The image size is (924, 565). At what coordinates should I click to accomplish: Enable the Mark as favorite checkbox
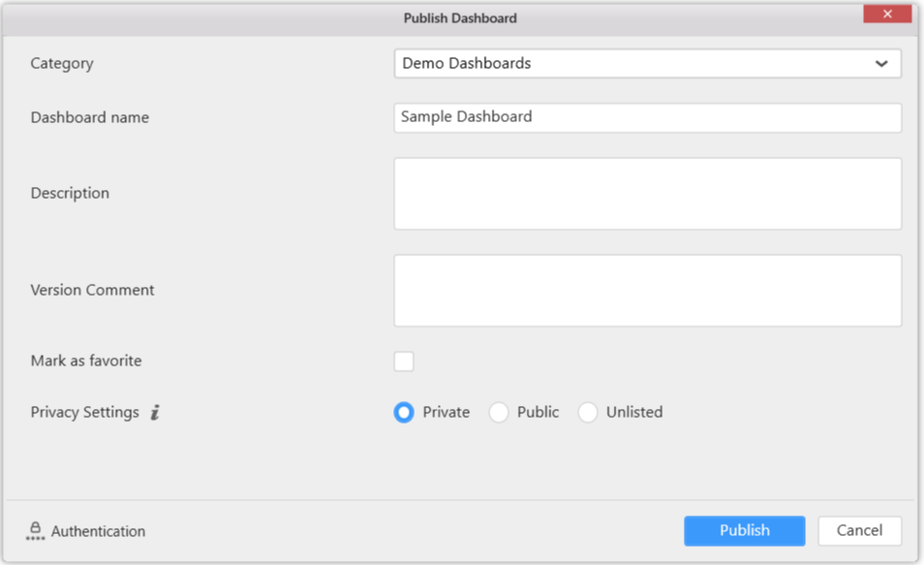click(404, 361)
